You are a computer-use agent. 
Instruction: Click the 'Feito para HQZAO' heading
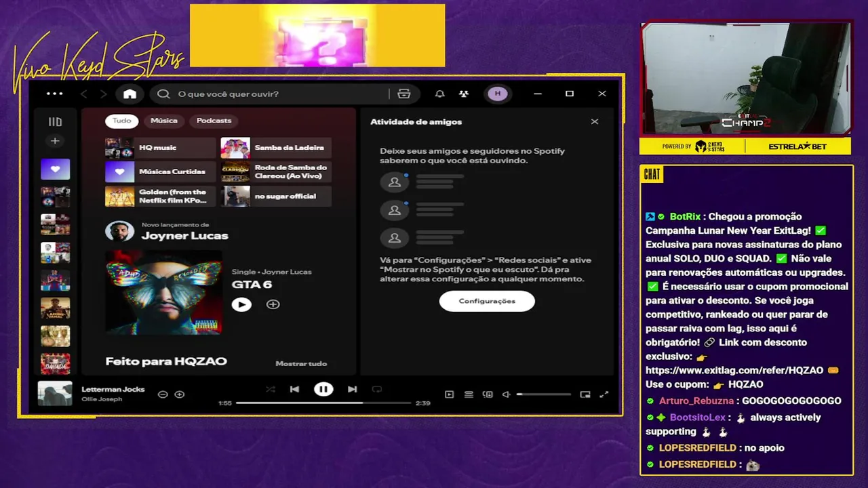[x=166, y=361]
